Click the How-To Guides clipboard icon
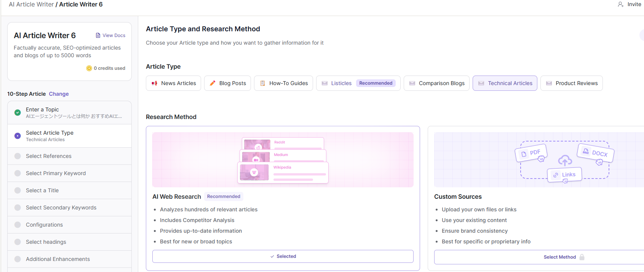 coord(262,83)
